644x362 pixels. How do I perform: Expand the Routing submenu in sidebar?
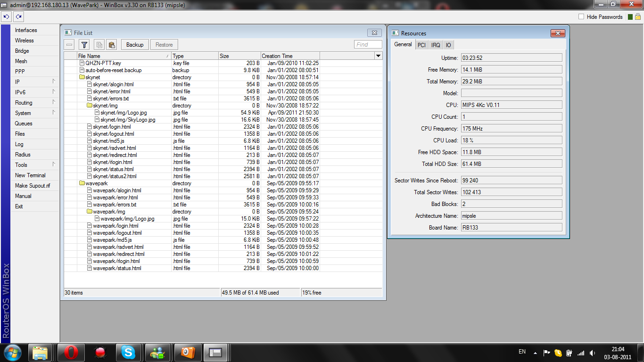(x=54, y=102)
